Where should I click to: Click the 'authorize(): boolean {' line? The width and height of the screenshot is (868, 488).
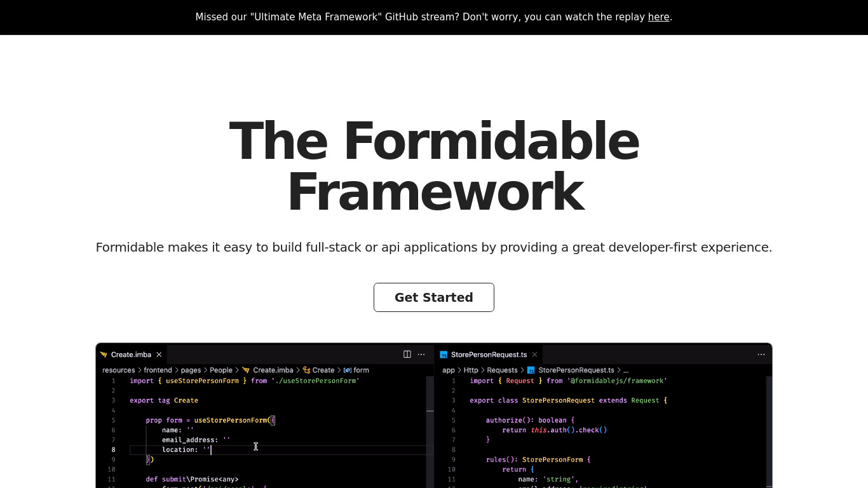click(530, 420)
